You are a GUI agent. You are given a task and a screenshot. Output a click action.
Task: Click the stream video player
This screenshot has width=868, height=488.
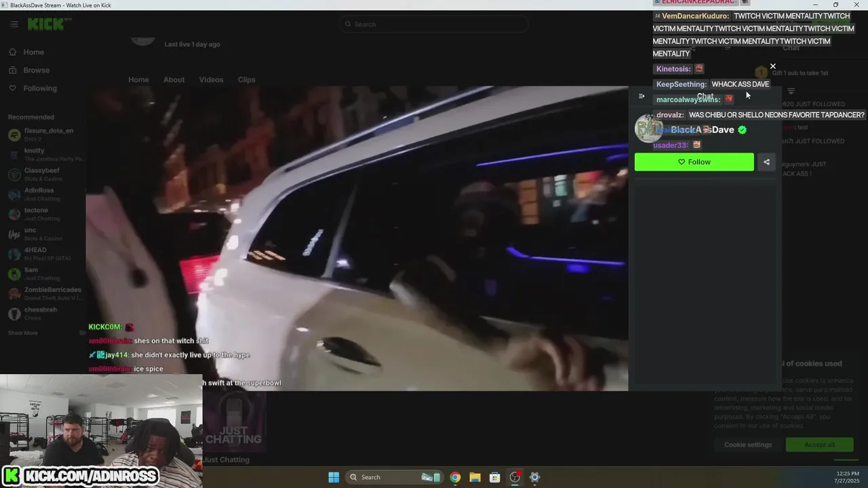coord(357,238)
